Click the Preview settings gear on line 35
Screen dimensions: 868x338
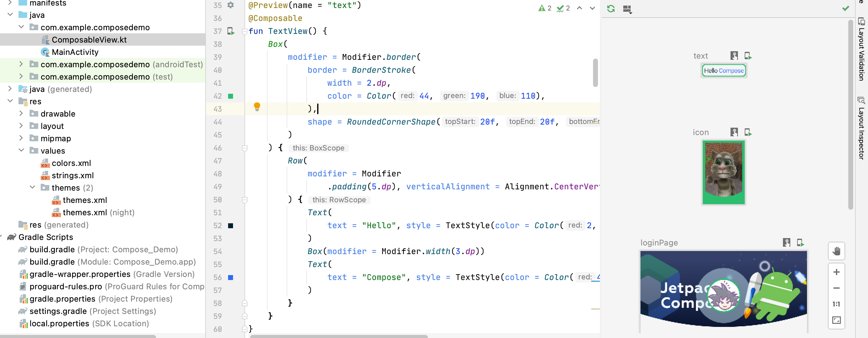pyautogui.click(x=231, y=5)
